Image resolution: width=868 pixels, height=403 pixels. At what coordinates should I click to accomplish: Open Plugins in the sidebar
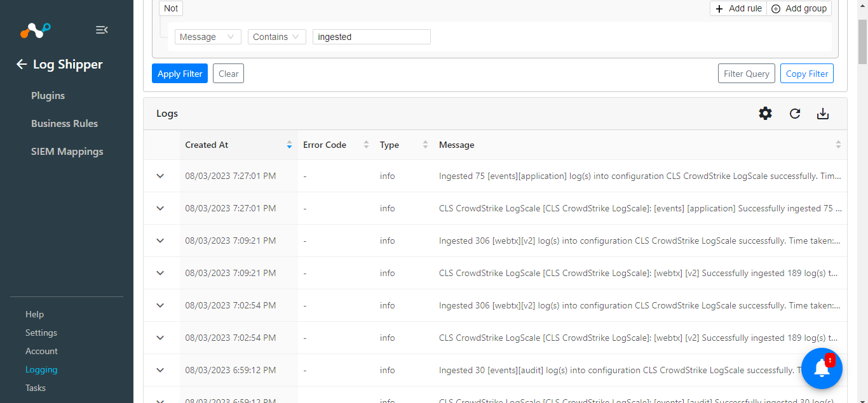coord(48,95)
